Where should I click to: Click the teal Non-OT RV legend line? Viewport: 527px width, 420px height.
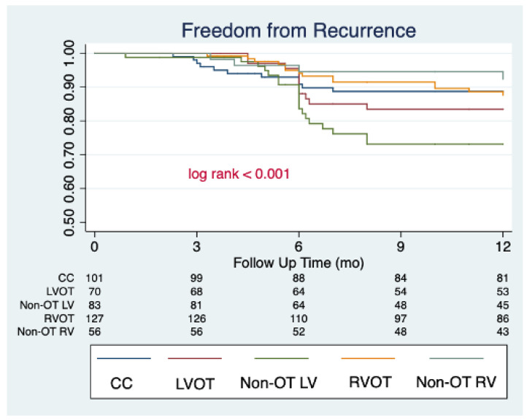tap(456, 358)
